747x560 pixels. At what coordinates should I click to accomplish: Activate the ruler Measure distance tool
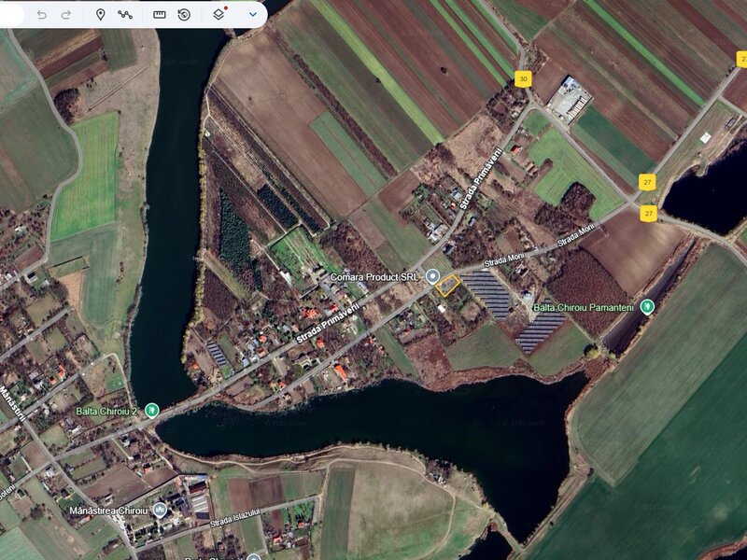click(160, 15)
